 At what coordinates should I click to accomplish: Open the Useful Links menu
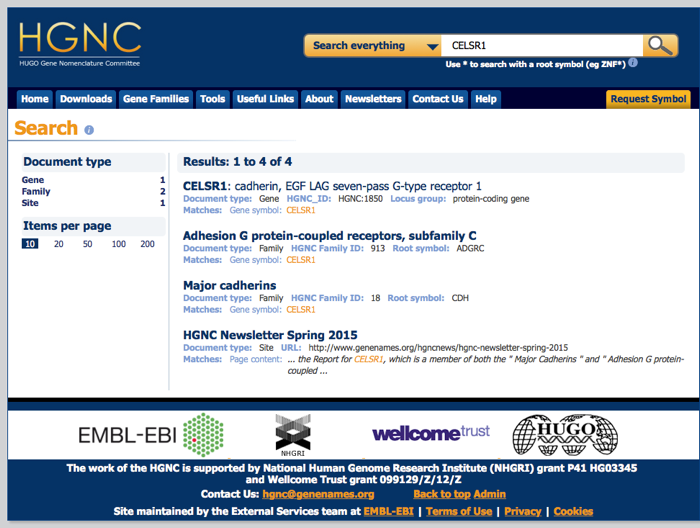[265, 99]
